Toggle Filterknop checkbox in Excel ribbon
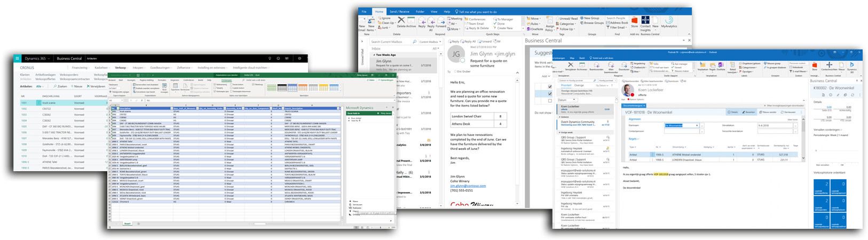Viewport: 868px width, 240px height. pos(253,84)
